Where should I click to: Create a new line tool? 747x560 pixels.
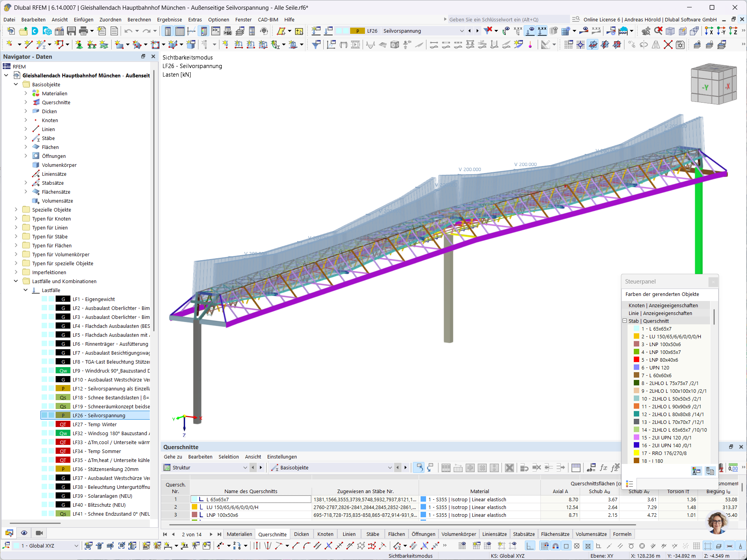click(28, 45)
